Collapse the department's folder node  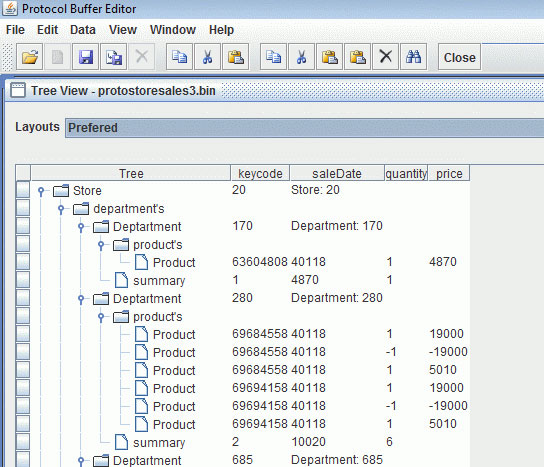coord(61,209)
